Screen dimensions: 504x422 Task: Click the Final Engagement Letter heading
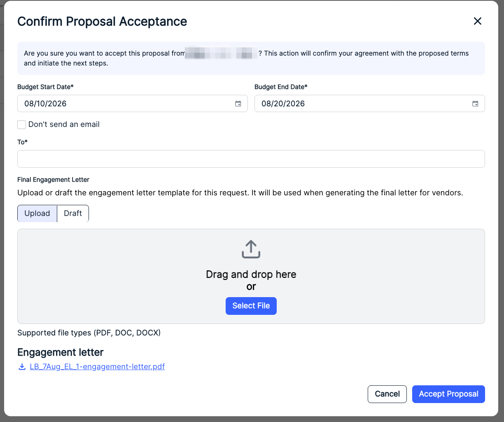[54, 180]
